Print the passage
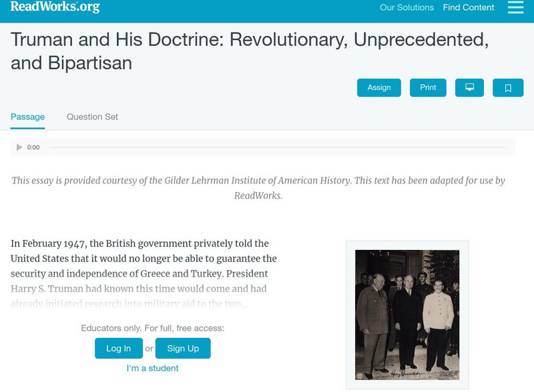 pyautogui.click(x=428, y=88)
